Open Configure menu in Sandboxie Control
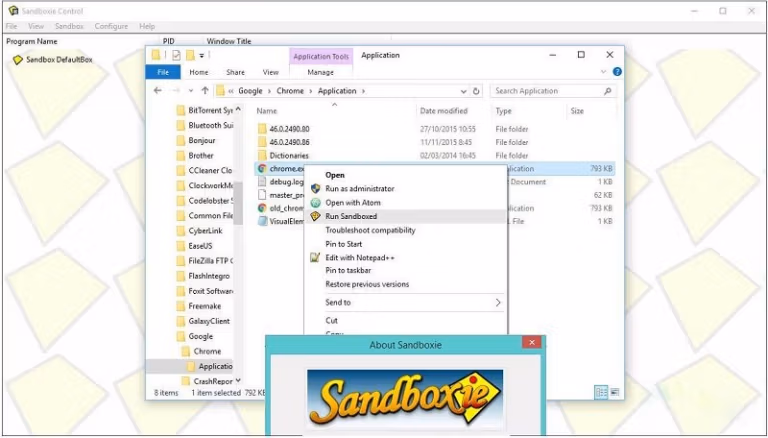 pyautogui.click(x=111, y=26)
